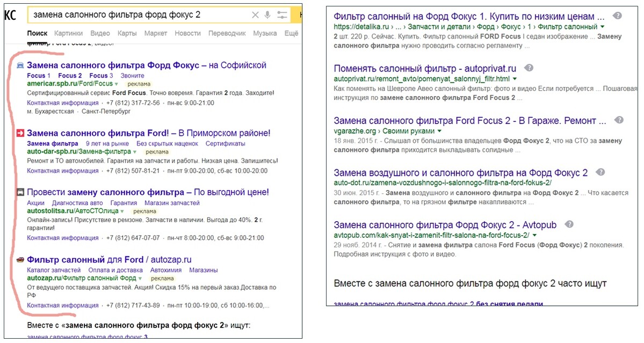The image size is (644, 343).
Task: Click red arrow favicon of auto-dar-spb.ru ad
Action: coord(20,133)
